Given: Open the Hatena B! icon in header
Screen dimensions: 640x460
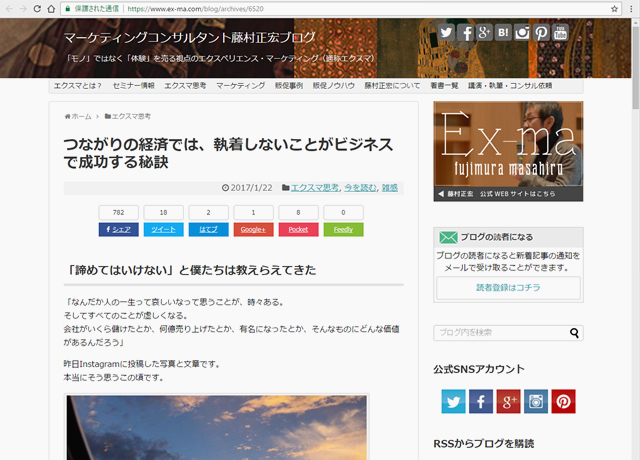Looking at the screenshot, I should 503,33.
